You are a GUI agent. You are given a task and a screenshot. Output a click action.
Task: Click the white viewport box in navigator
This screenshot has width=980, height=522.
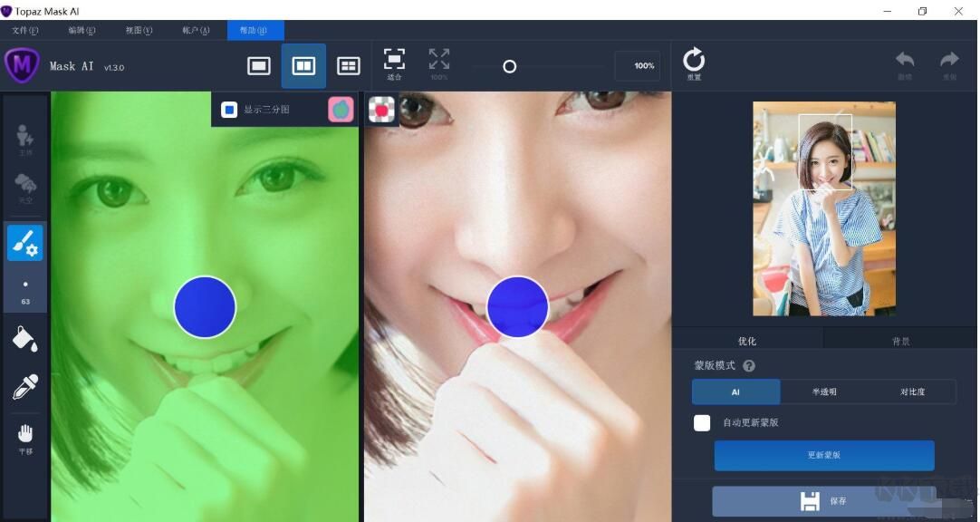coord(825,152)
